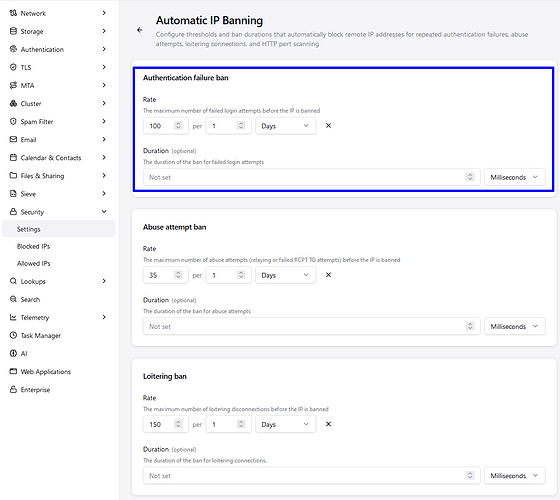Open Milliseconds dropdown for authentication failure duration

[515, 177]
